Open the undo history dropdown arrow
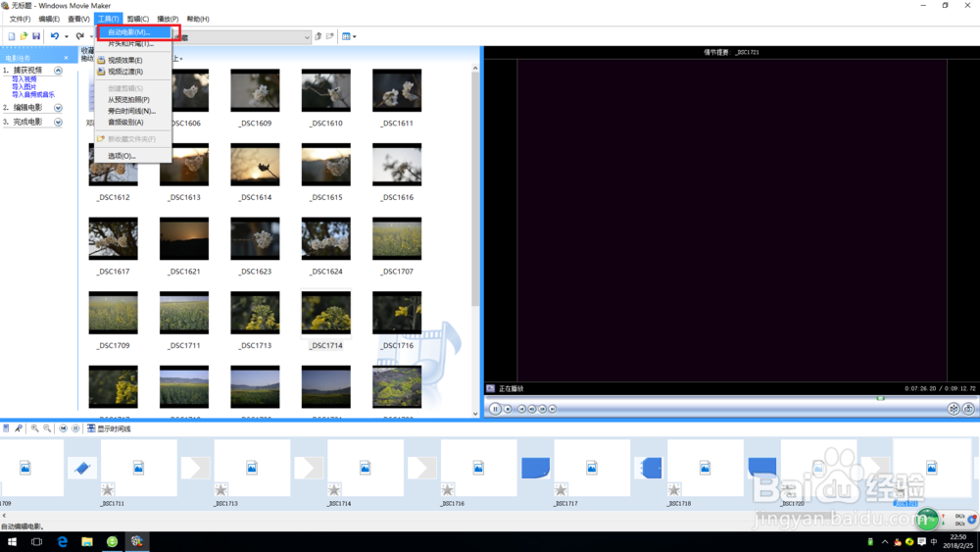 point(67,36)
